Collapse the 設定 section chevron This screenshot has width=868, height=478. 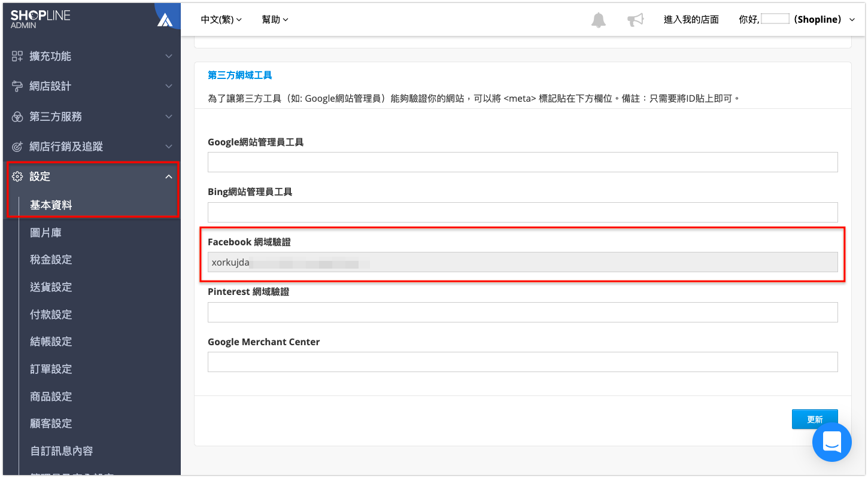click(169, 176)
